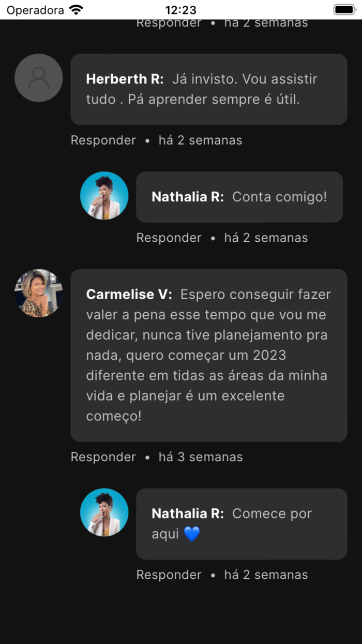Select Nathalia R's name in her bottom reply
Image resolution: width=362 pixels, height=644 pixels.
pyautogui.click(x=187, y=513)
